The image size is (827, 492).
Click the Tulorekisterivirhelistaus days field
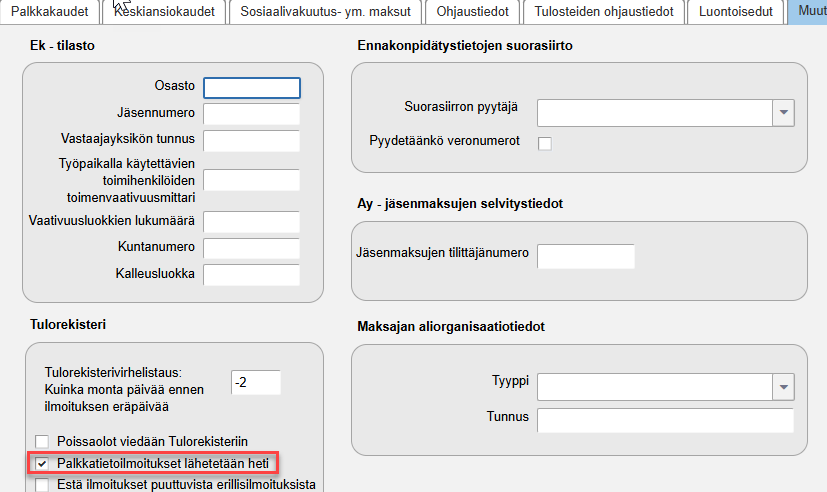pyautogui.click(x=256, y=382)
